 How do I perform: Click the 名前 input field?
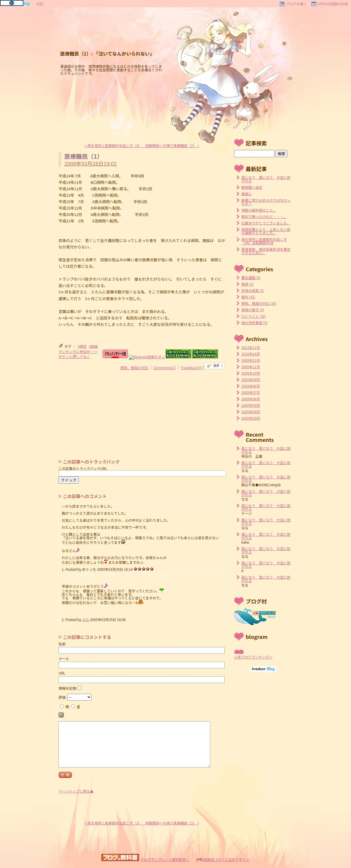(x=141, y=650)
